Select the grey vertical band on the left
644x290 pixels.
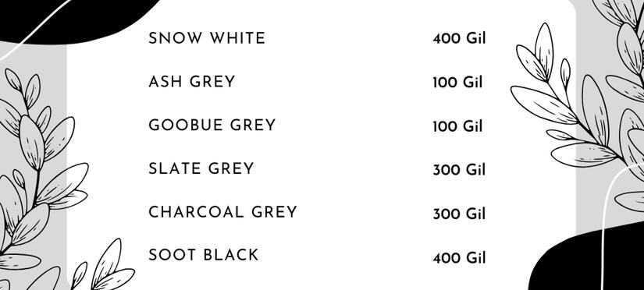[34, 164]
